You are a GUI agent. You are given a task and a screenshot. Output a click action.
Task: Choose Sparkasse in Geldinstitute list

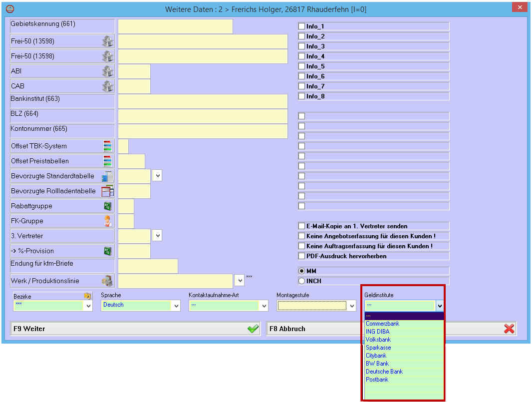click(x=404, y=348)
